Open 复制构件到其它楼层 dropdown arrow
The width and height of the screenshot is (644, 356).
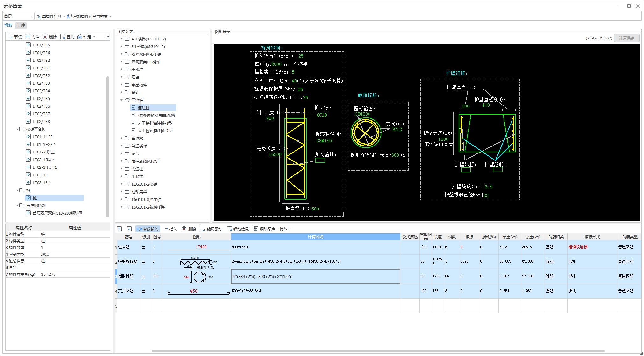coord(111,16)
